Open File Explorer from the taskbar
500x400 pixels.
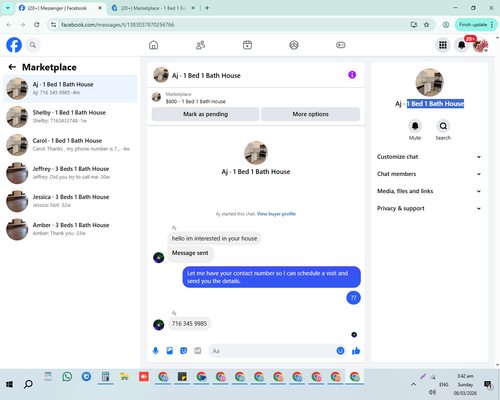point(125,377)
